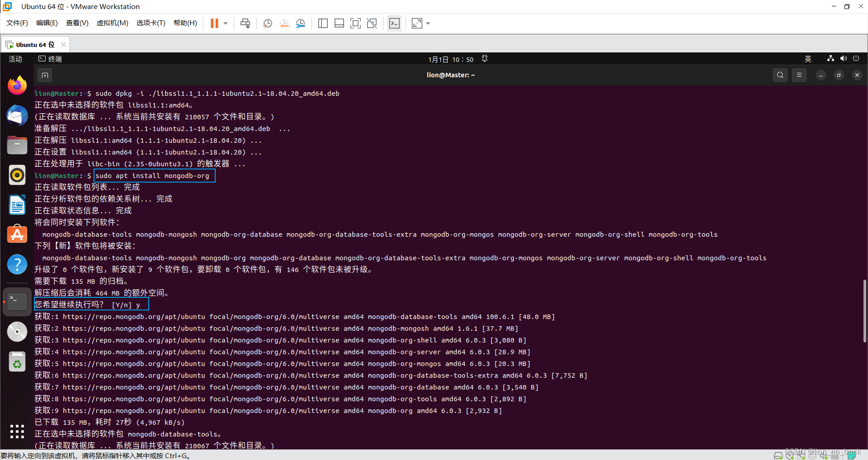Open the Files manager from the dock
Viewport: 868px width, 460px height.
(x=17, y=145)
